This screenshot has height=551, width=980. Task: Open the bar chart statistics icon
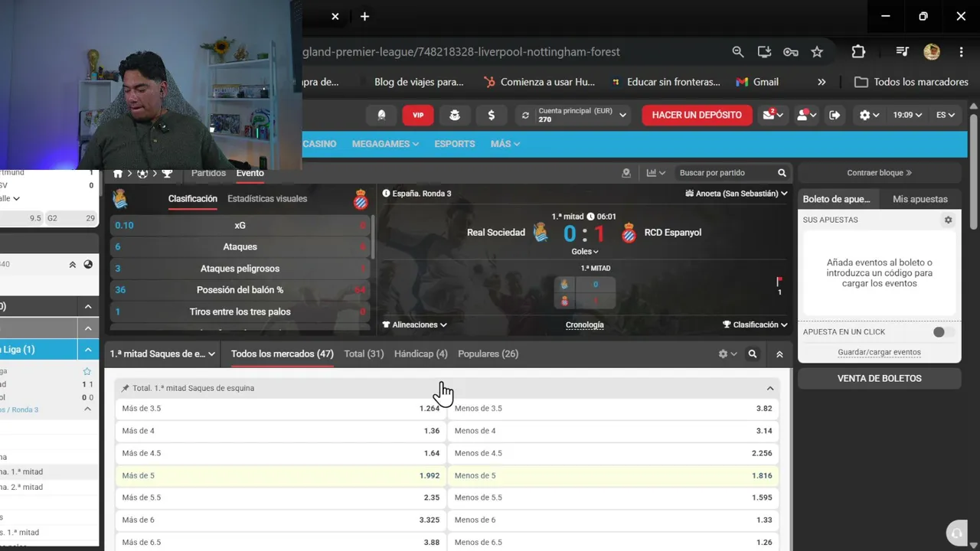(x=655, y=173)
